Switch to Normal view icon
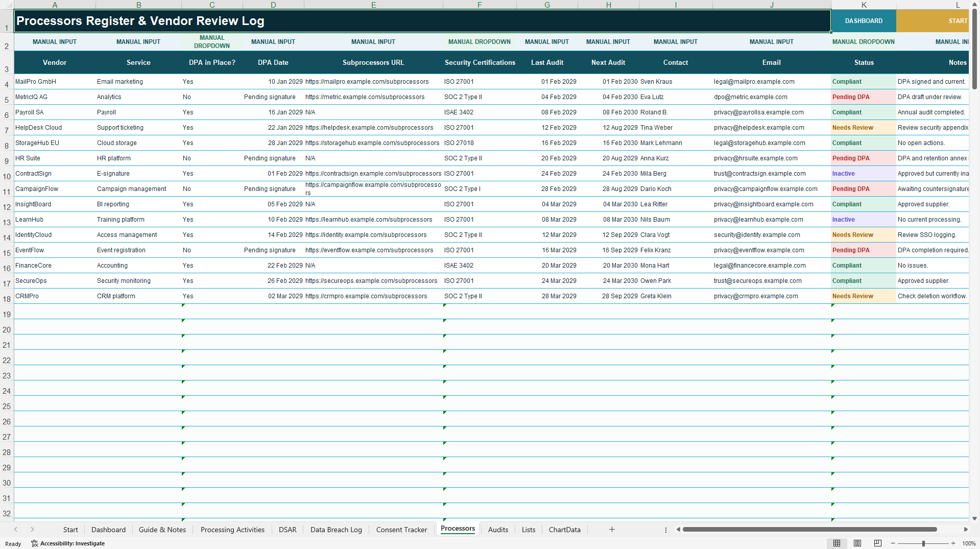The image size is (980, 549). click(836, 543)
